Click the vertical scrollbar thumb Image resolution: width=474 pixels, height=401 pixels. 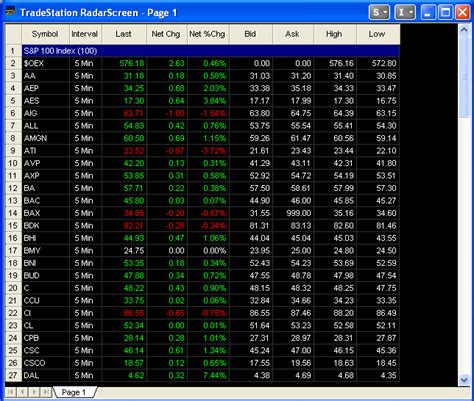(464, 77)
